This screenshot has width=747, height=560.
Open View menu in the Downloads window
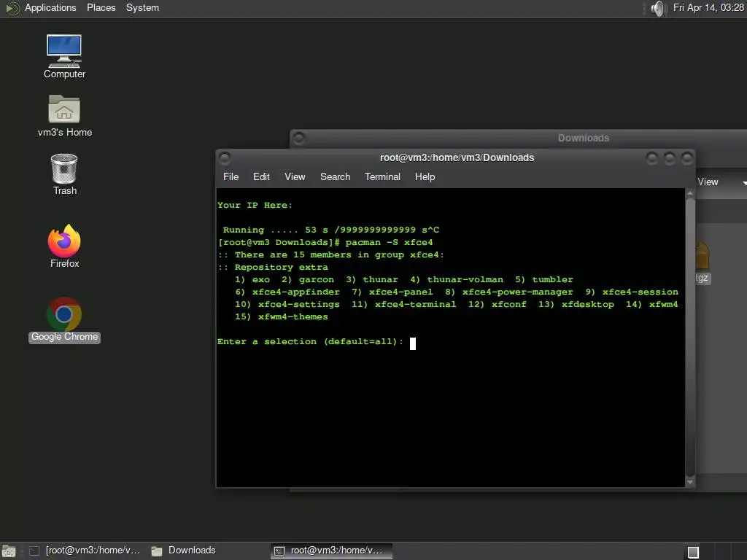click(x=708, y=182)
